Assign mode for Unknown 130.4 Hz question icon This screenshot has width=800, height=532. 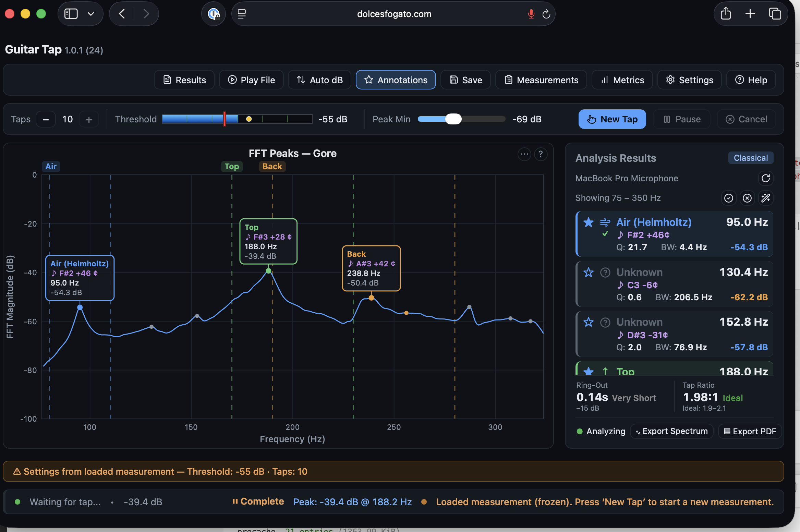605,273
